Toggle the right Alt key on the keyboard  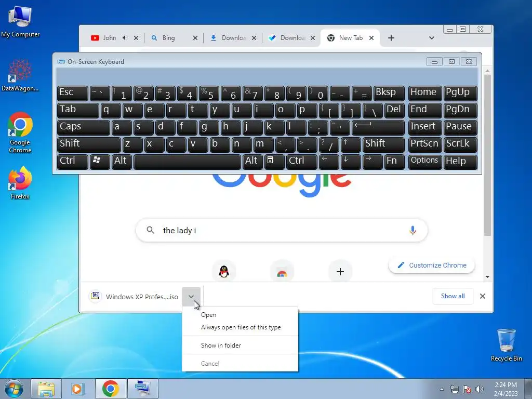click(252, 161)
